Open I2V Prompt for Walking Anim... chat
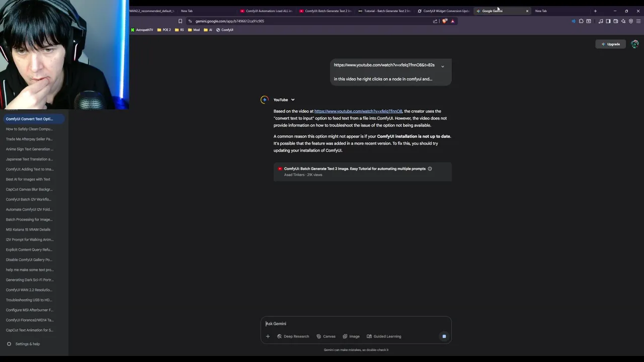Screen dimensions: 644x362 pos(29,240)
